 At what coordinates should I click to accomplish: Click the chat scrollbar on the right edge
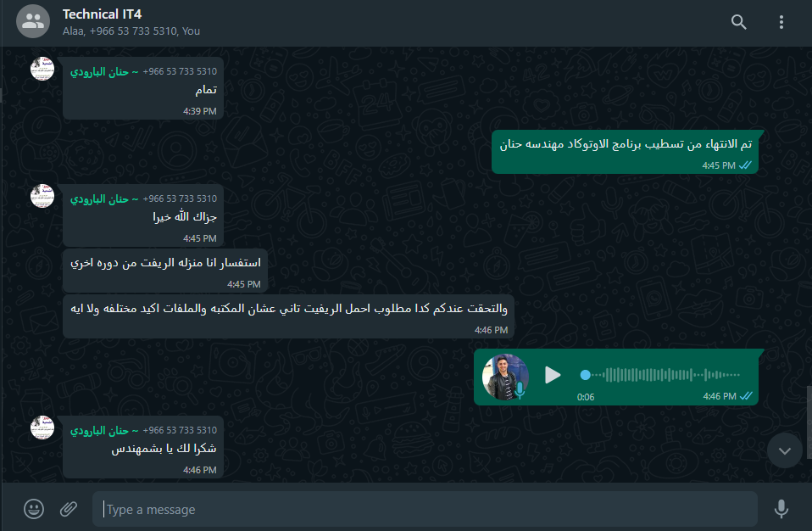click(809, 422)
